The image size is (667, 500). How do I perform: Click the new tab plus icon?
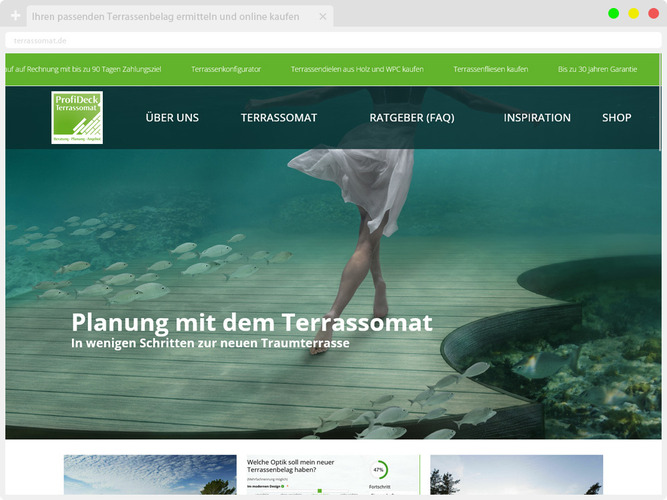coord(15,16)
